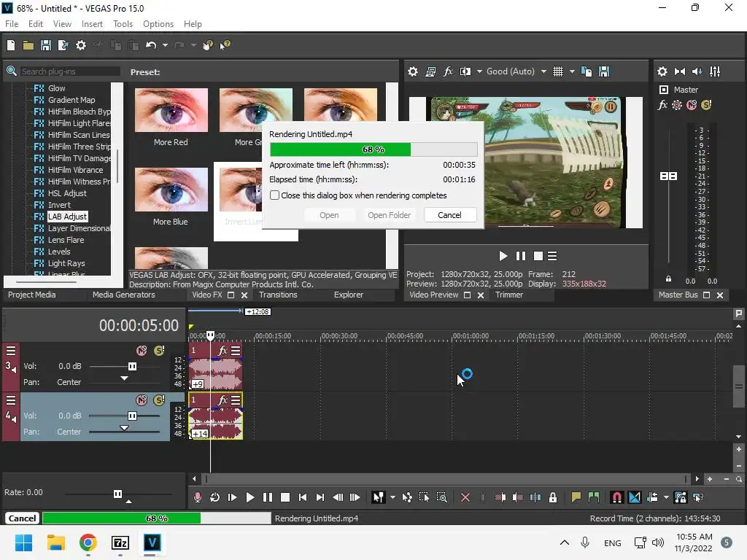Stop playback in the timeline transport
Viewport: 747px width, 560px height.
[285, 497]
